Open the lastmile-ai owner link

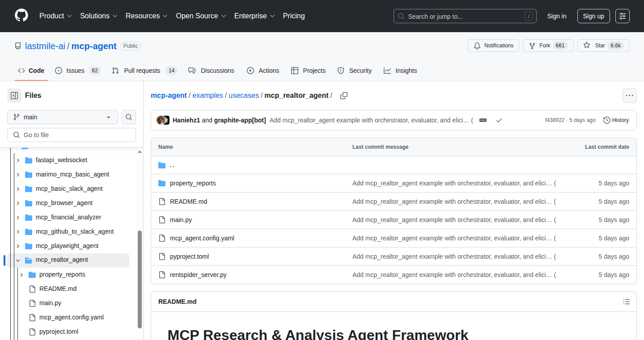point(45,46)
